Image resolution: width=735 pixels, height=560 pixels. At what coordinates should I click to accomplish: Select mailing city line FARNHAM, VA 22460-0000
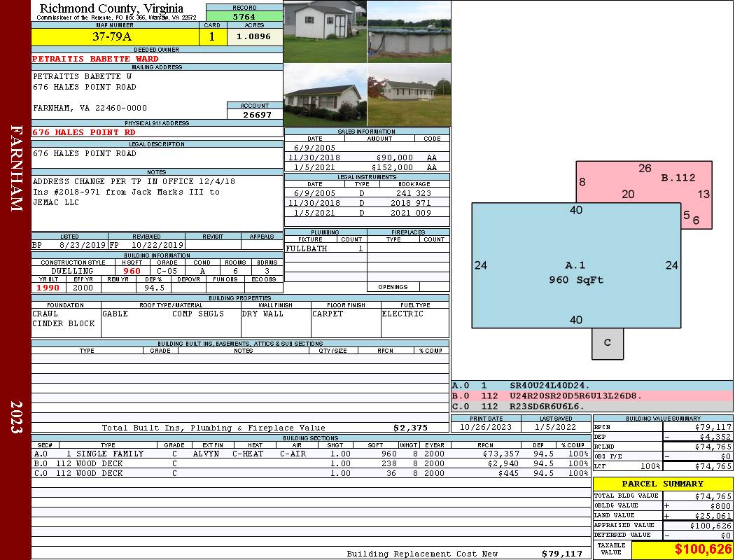pos(90,108)
